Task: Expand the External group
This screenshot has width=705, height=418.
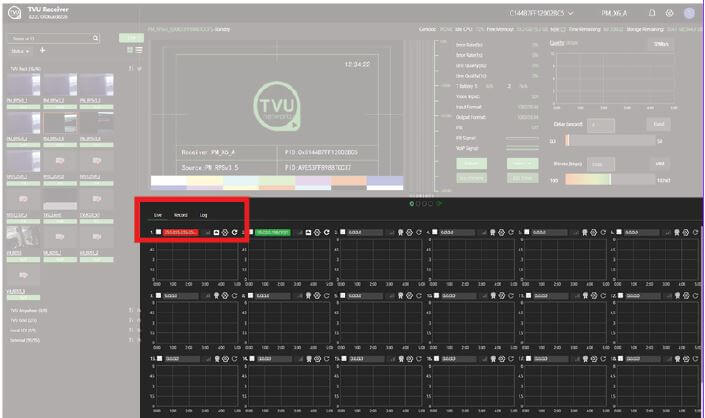Action: pyautogui.click(x=138, y=340)
